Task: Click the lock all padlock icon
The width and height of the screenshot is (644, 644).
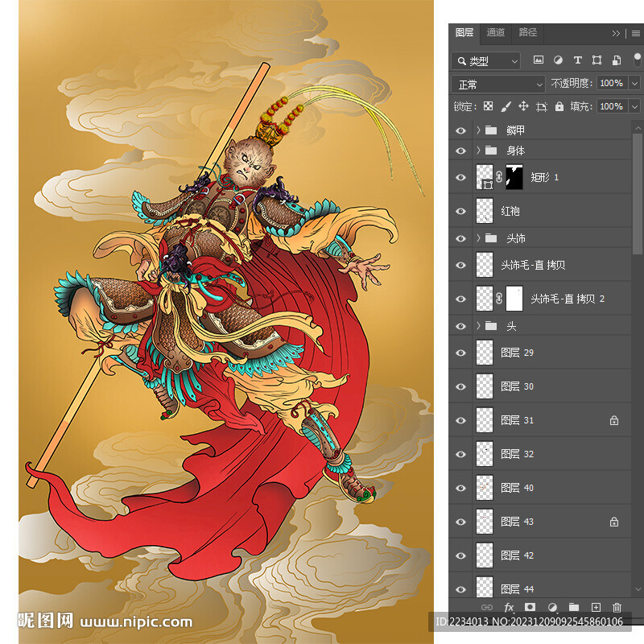Action: (559, 106)
